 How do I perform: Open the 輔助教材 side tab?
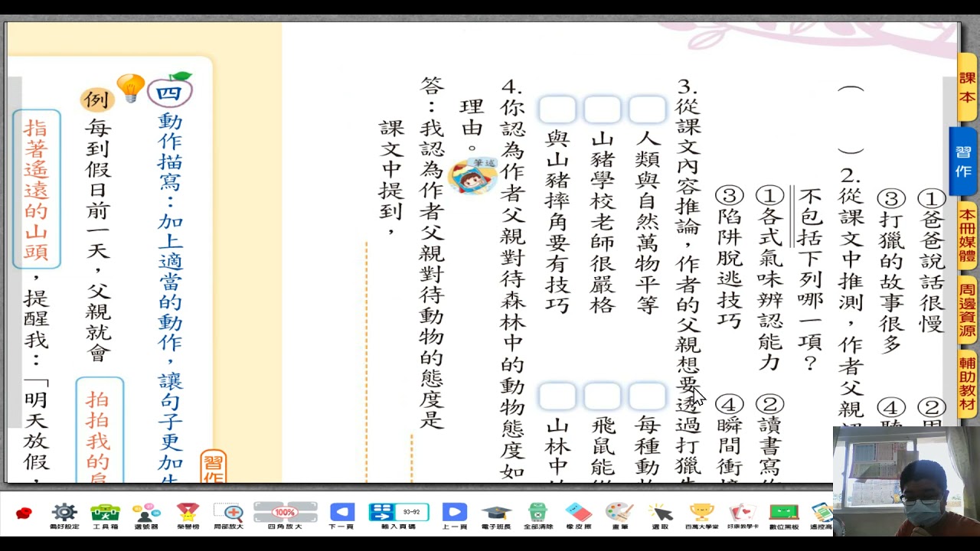[968, 385]
